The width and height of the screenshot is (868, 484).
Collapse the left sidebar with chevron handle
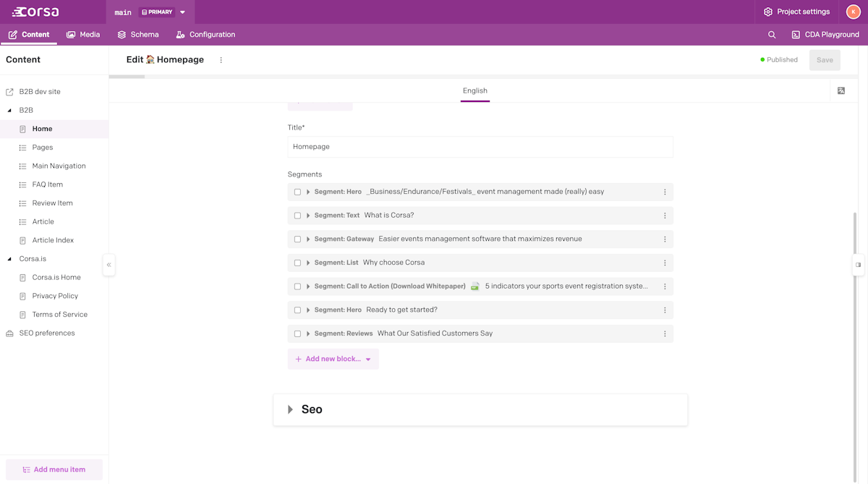[109, 265]
